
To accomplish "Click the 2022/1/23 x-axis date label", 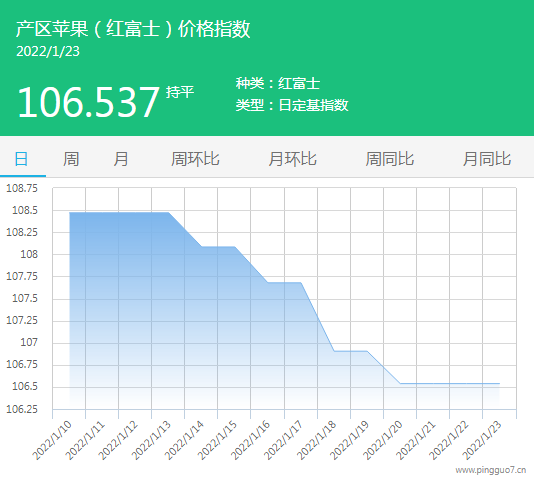I will pyautogui.click(x=482, y=440).
